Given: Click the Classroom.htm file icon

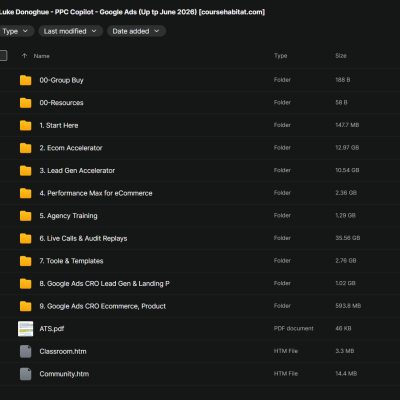Looking at the screenshot, I should 26,351.
